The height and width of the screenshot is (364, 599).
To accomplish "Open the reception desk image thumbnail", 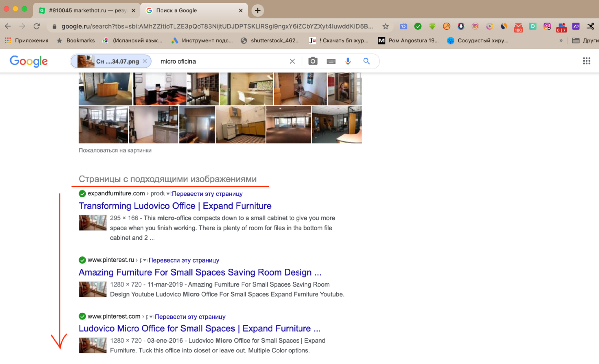I will (x=105, y=89).
